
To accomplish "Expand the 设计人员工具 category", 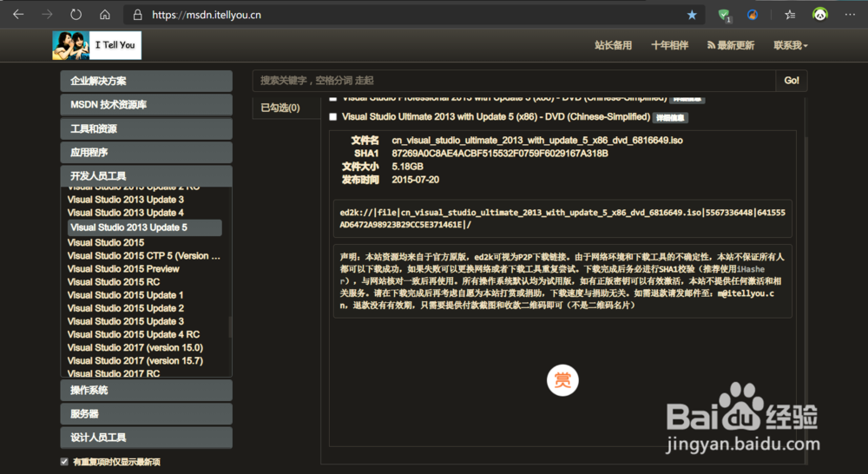I will [146, 438].
